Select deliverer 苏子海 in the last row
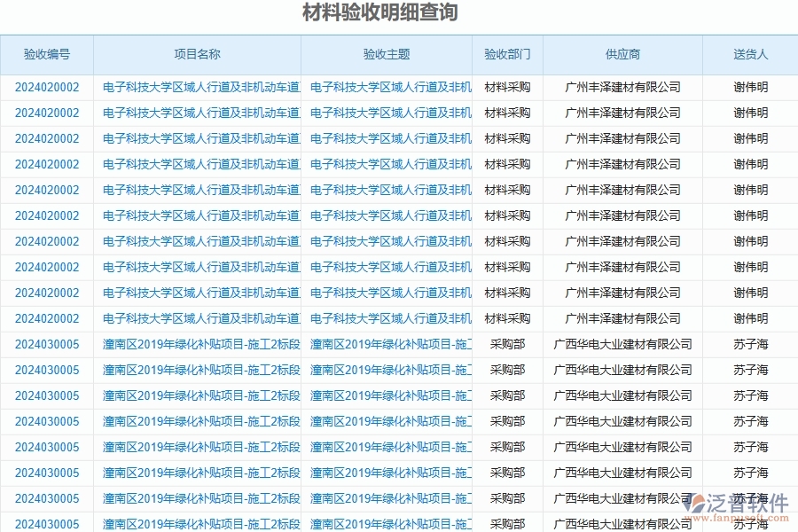798x532 pixels. (x=750, y=524)
